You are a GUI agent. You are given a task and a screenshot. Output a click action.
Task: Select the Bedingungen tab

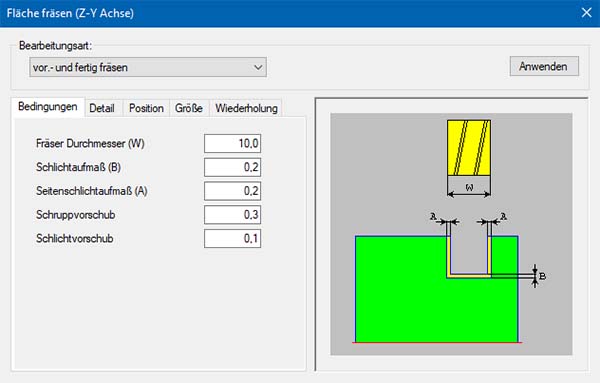click(48, 107)
